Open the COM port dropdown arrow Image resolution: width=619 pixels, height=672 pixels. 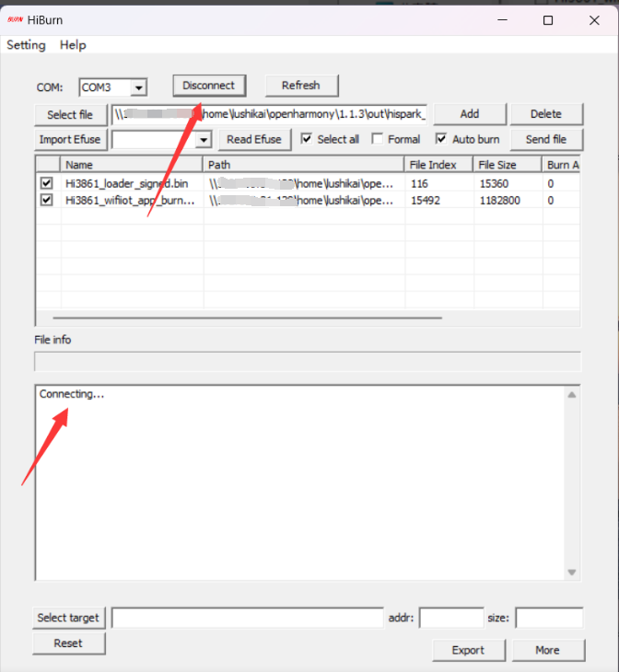(138, 87)
